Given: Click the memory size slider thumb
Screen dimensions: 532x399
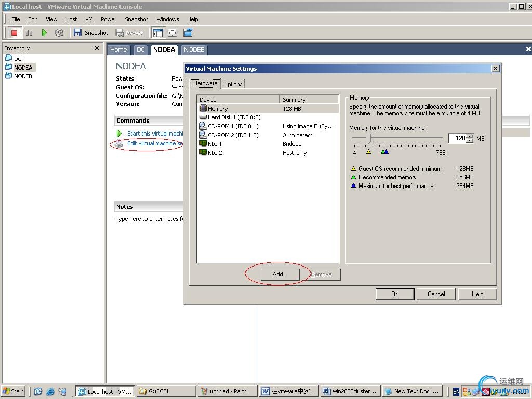Looking at the screenshot, I should pyautogui.click(x=369, y=138).
